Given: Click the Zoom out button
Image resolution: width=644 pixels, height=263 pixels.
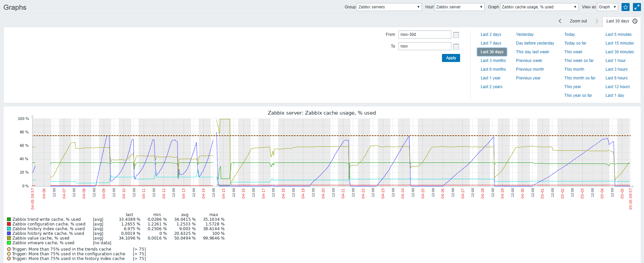Looking at the screenshot, I should [x=578, y=21].
